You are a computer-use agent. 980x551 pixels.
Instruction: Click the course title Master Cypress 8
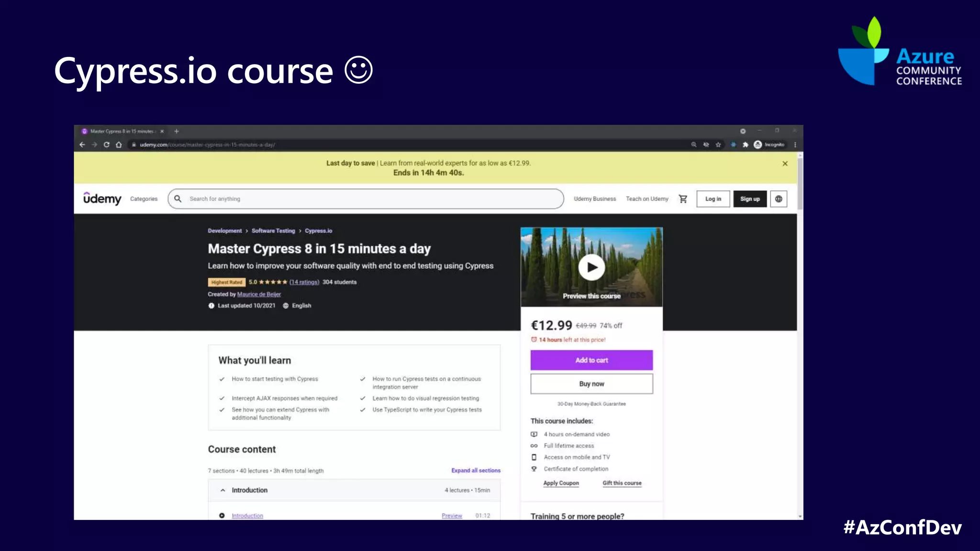(319, 249)
